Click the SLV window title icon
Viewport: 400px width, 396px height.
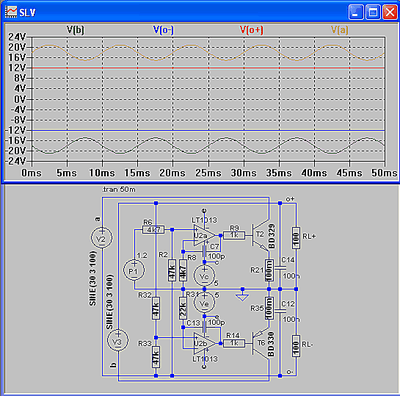point(11,12)
